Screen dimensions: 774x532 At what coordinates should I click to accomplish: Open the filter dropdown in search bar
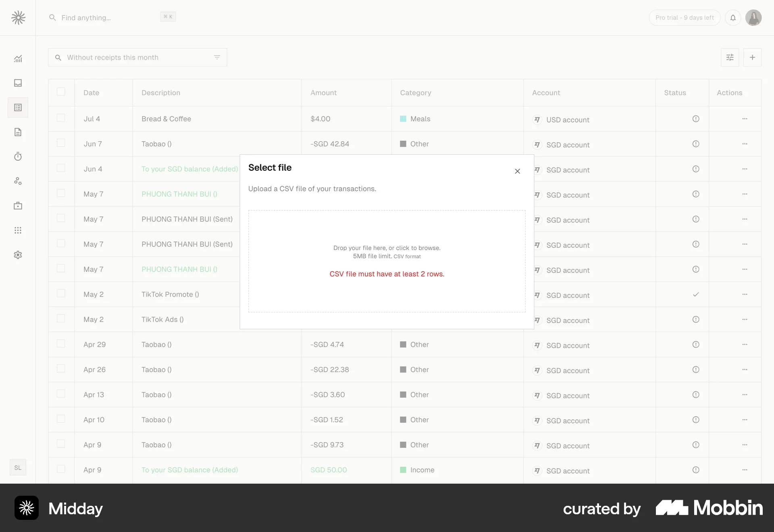click(x=217, y=58)
